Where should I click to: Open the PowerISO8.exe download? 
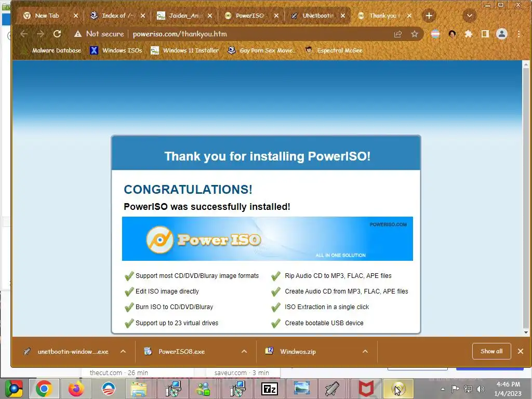click(175, 352)
